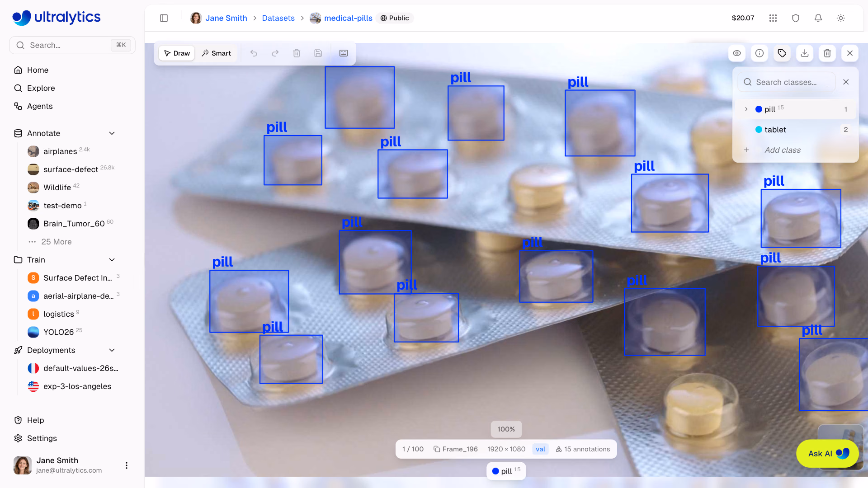Open default-values-26s deployment
Image resolution: width=868 pixels, height=488 pixels.
point(80,368)
